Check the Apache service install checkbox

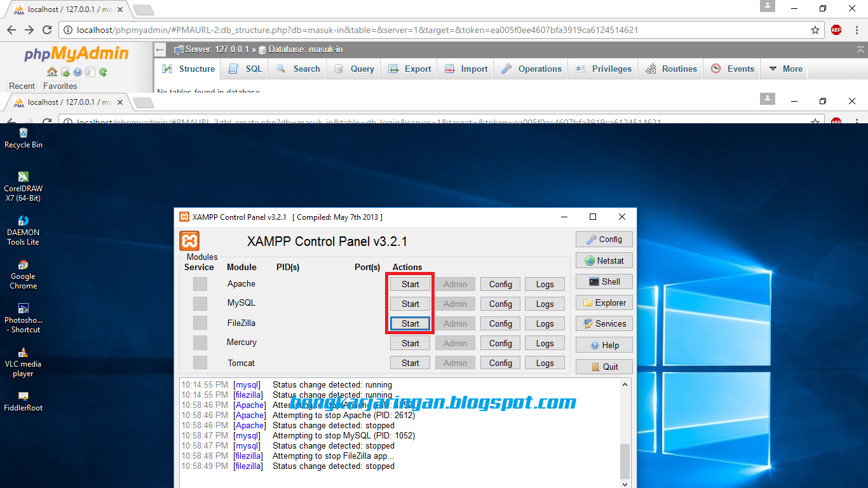pyautogui.click(x=200, y=283)
